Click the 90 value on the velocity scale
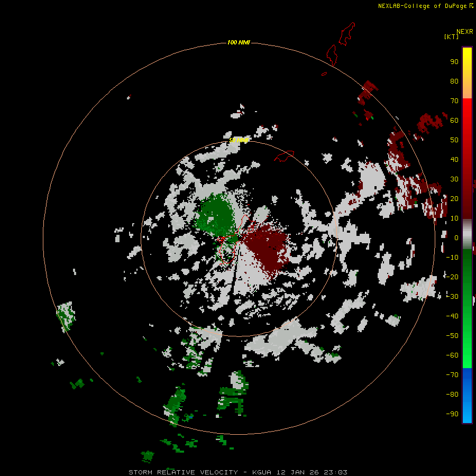476x476 pixels. pos(454,62)
